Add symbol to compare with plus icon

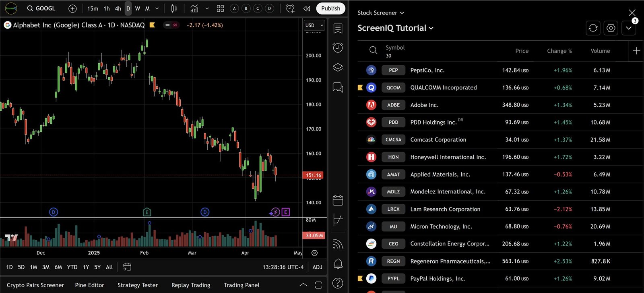point(72,8)
